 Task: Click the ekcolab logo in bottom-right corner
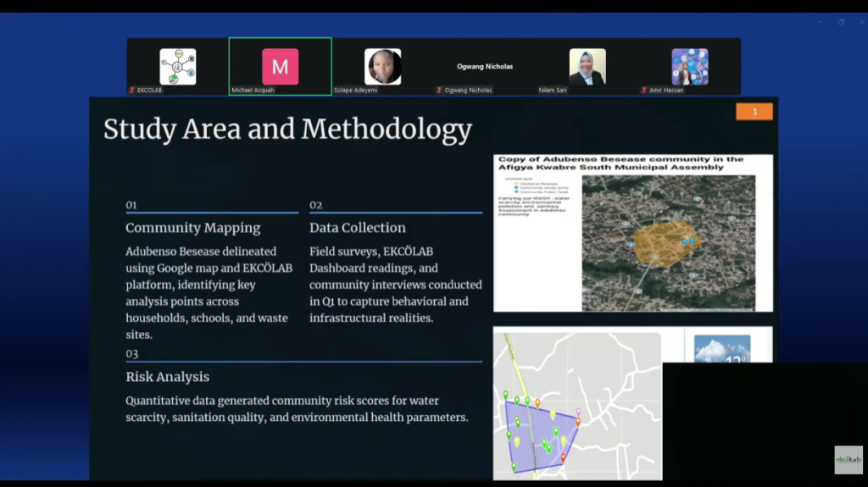[x=848, y=460]
